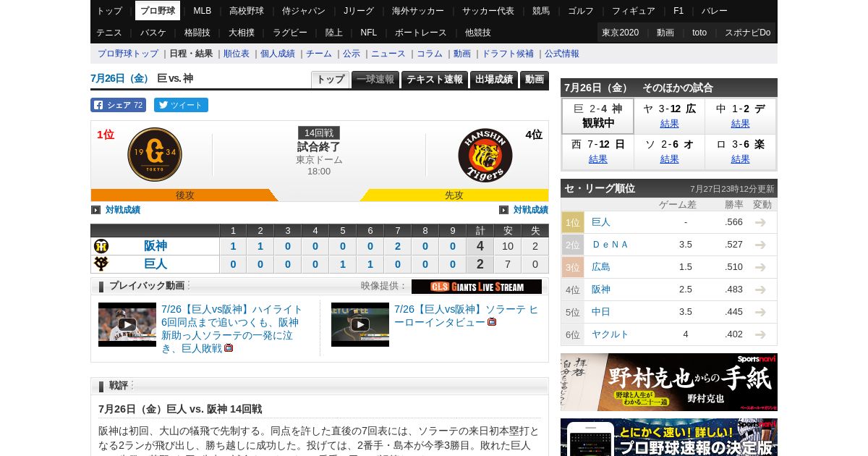Open 7/26 ハイライト video title link
This screenshot has height=456, width=868.
click(232, 329)
